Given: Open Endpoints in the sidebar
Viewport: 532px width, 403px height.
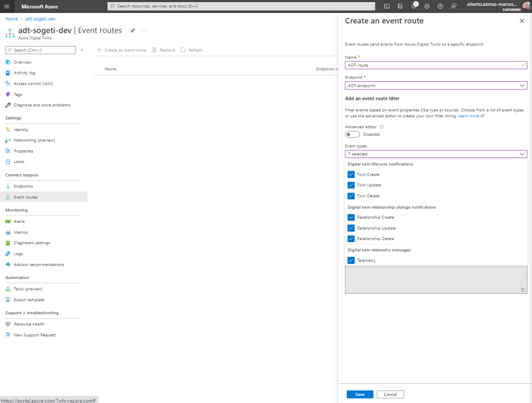Looking at the screenshot, I should coord(23,186).
